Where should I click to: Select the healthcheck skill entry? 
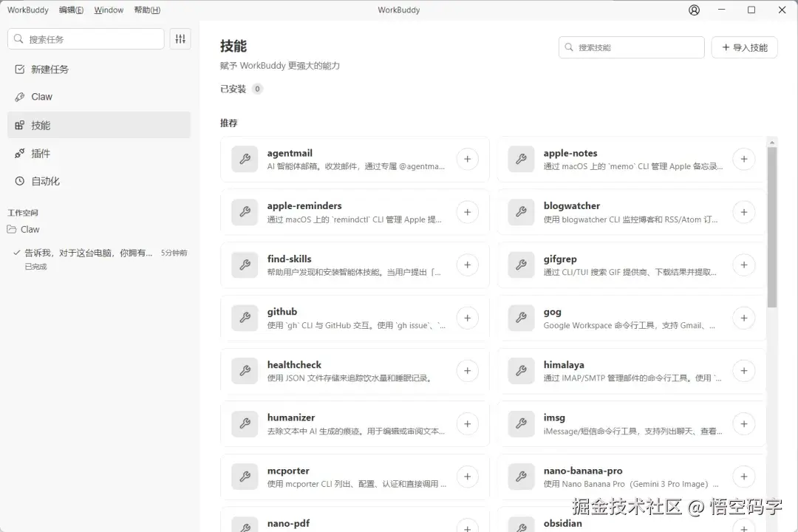(355, 370)
